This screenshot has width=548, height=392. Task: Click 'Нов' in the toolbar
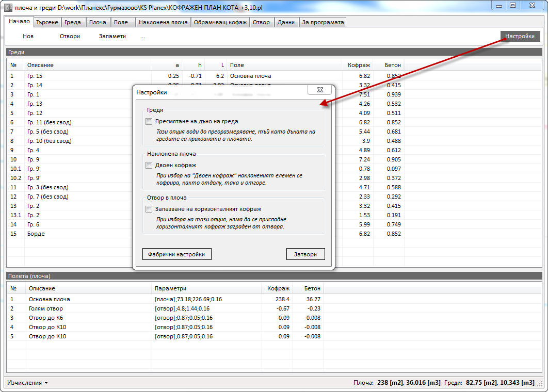28,37
